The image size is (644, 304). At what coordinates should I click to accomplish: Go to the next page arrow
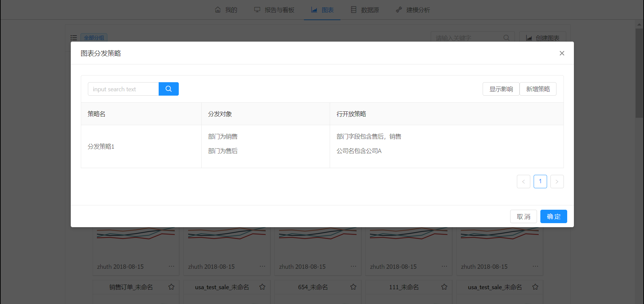(557, 182)
